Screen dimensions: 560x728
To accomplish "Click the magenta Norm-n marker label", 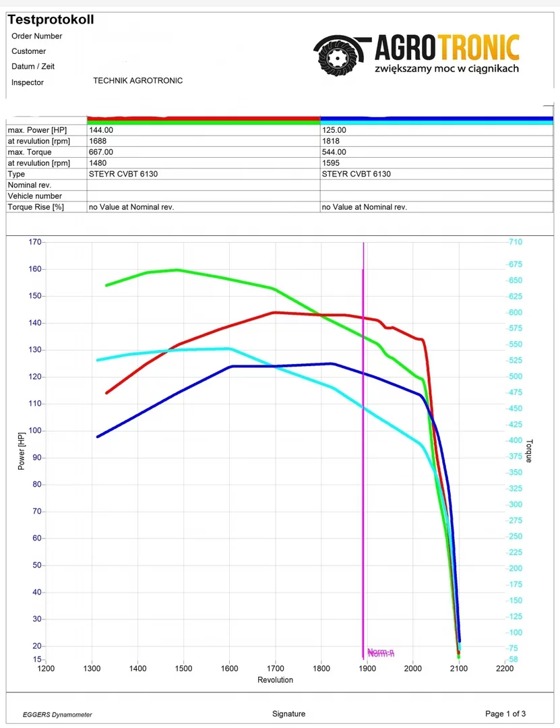I will tap(381, 653).
